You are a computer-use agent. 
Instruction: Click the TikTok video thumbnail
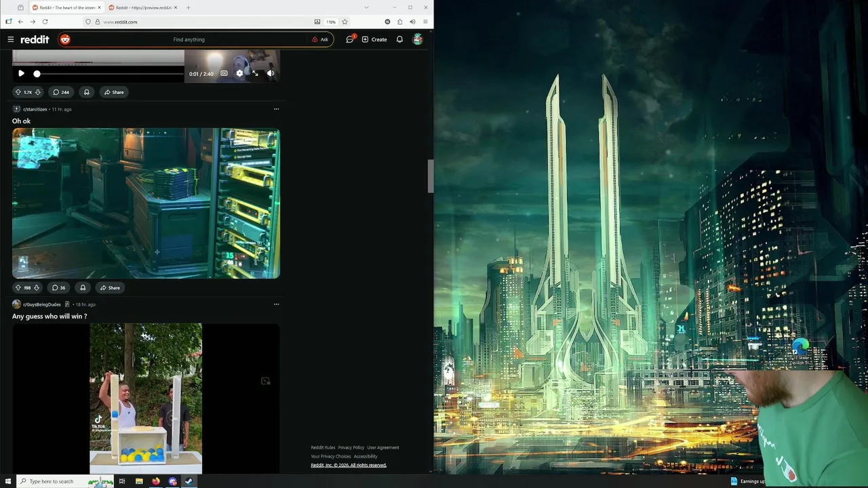(146, 399)
